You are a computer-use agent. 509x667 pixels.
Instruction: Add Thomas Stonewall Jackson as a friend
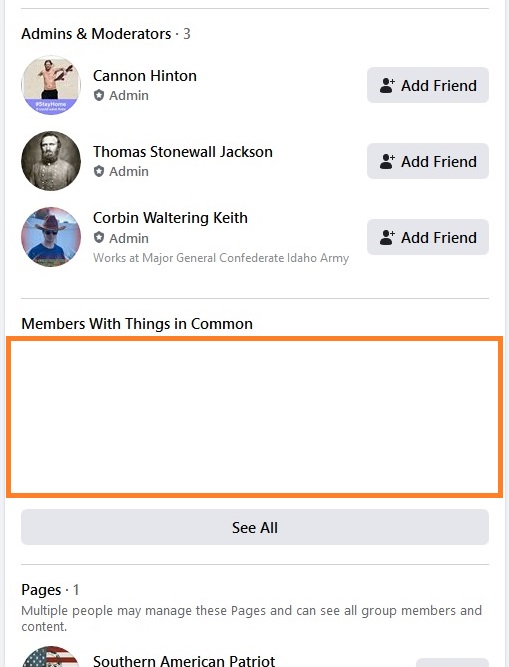[x=428, y=161]
